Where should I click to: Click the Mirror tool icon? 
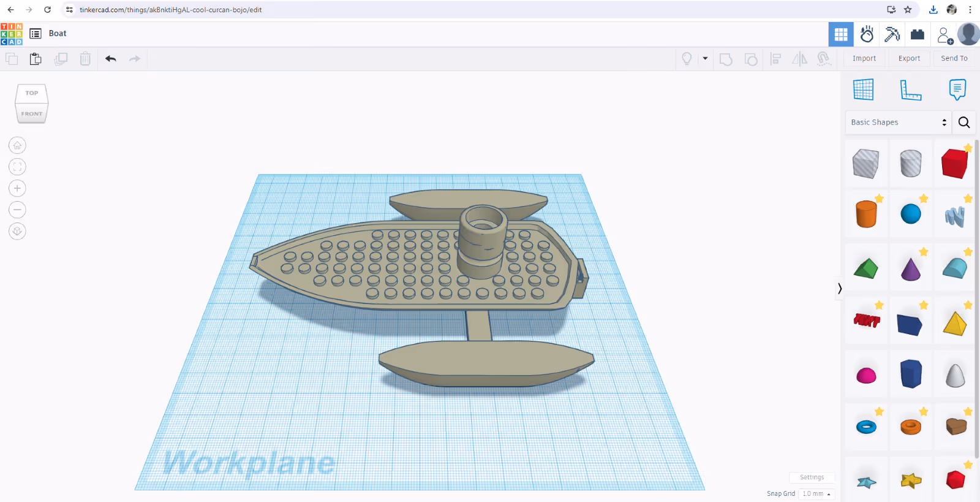tap(800, 59)
